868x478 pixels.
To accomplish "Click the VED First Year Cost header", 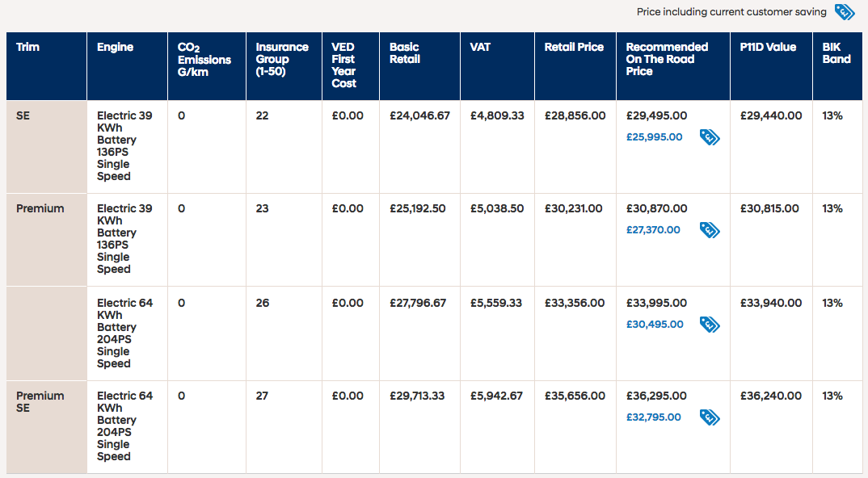I will [343, 65].
